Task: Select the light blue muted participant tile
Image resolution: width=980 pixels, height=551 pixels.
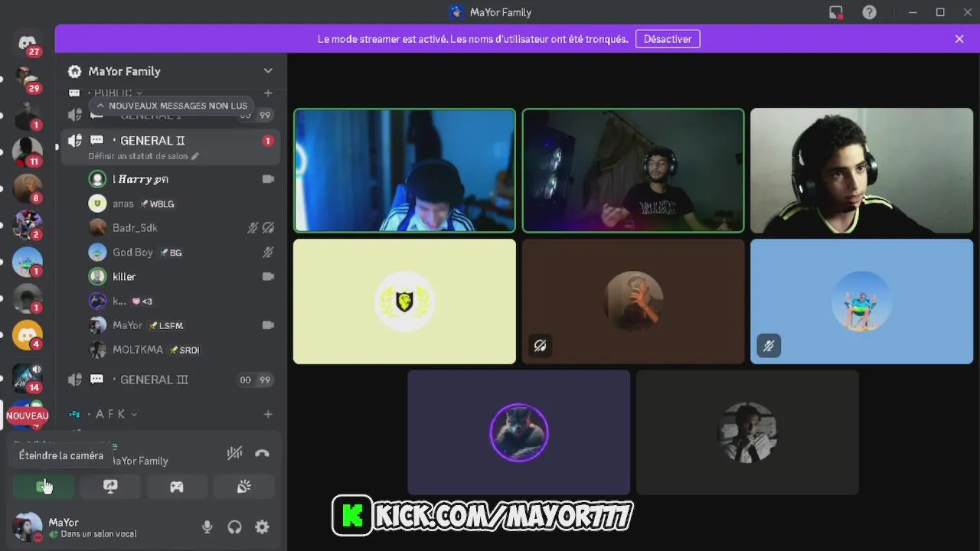Action: click(x=861, y=302)
